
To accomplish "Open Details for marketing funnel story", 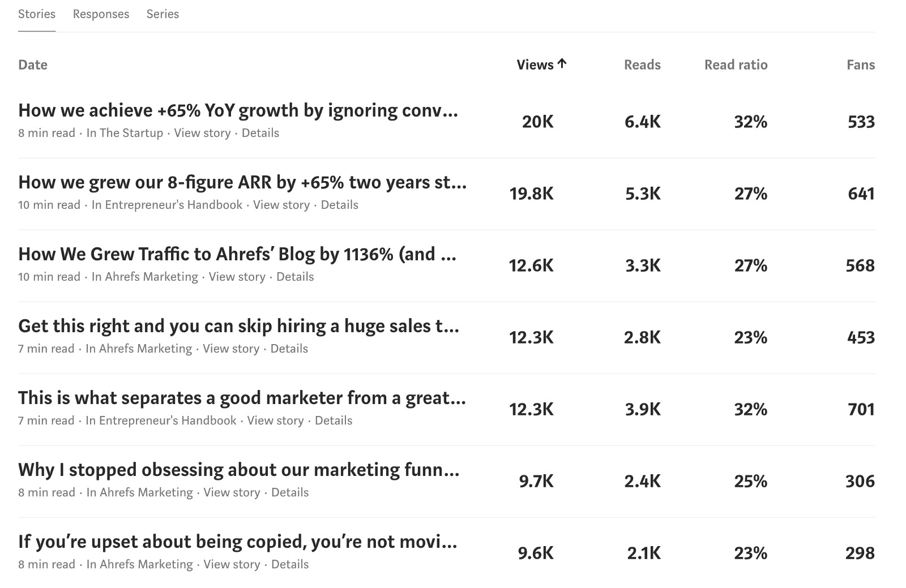I will point(290,492).
